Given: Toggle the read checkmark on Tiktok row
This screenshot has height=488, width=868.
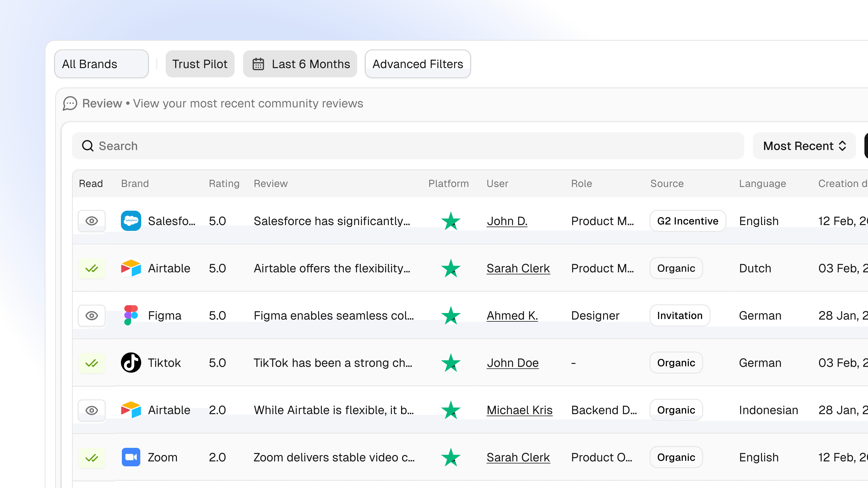Looking at the screenshot, I should (x=92, y=363).
